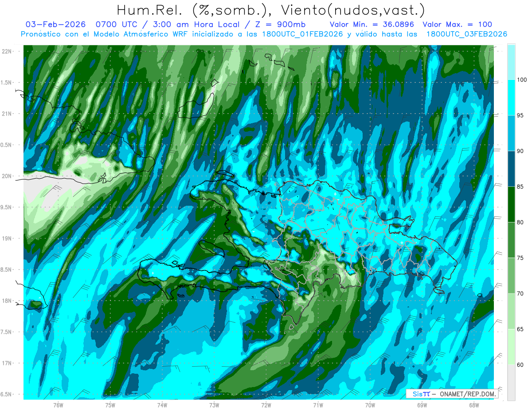The height and width of the screenshot is (411, 532).
Task: Click the longitude label "69W"
Action: (422, 405)
